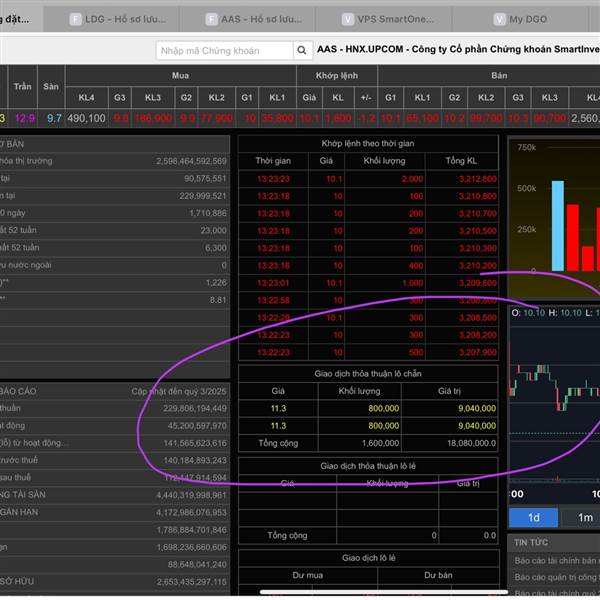Click the value 229,999,521
Screen dimensions: 600x600
[203, 196]
